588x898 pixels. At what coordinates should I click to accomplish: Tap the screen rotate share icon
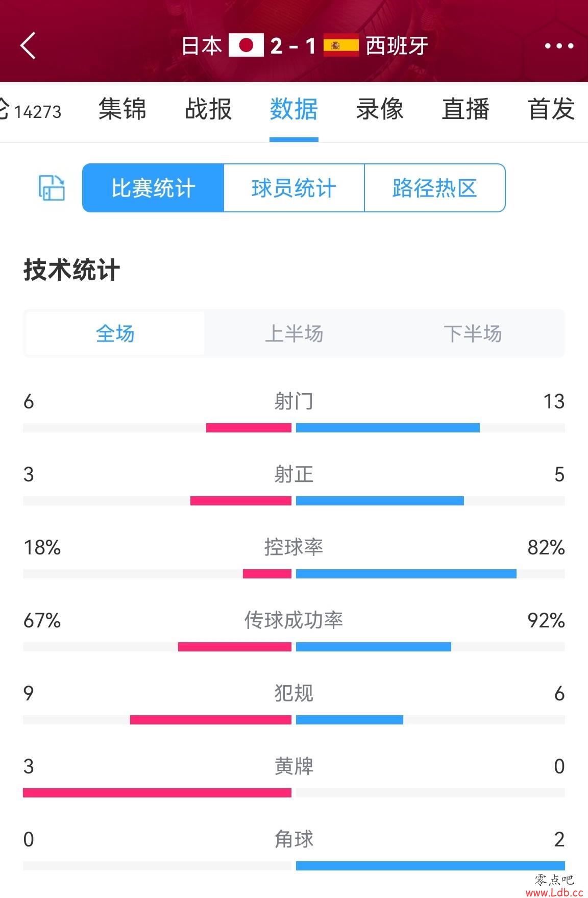point(52,188)
